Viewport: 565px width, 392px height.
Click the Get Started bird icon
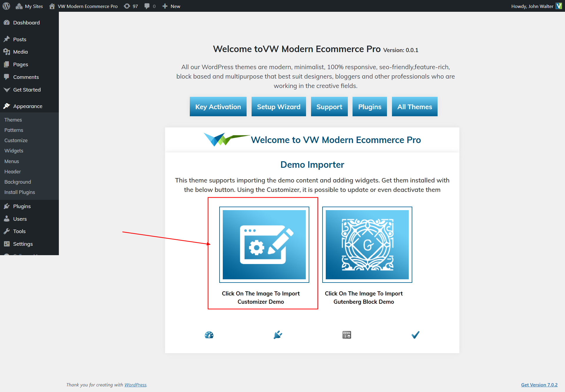(x=7, y=90)
